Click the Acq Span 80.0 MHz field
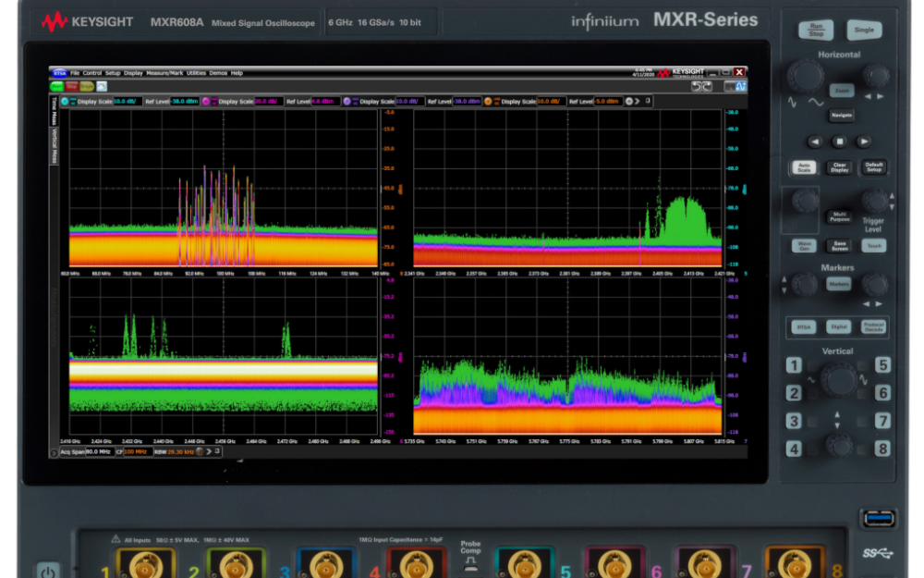The image size is (924, 578). pyautogui.click(x=100, y=452)
